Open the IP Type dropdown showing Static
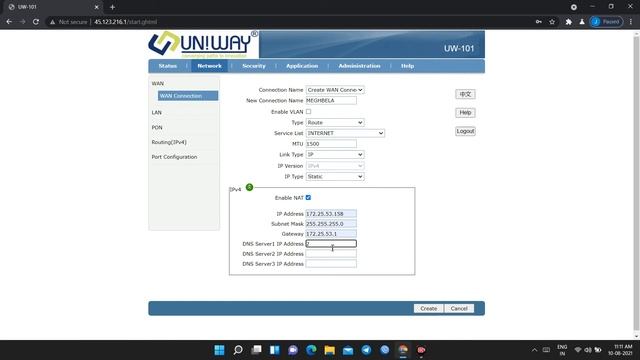The image size is (640, 360). (x=335, y=177)
